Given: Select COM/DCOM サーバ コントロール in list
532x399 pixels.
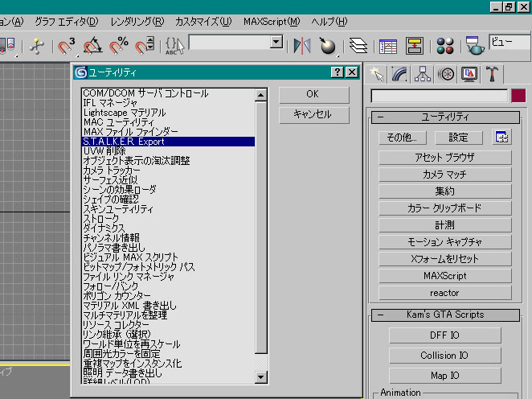Looking at the screenshot, I should point(168,93).
